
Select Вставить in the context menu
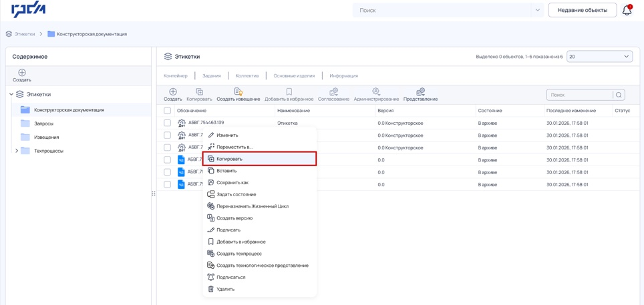coord(260,170)
